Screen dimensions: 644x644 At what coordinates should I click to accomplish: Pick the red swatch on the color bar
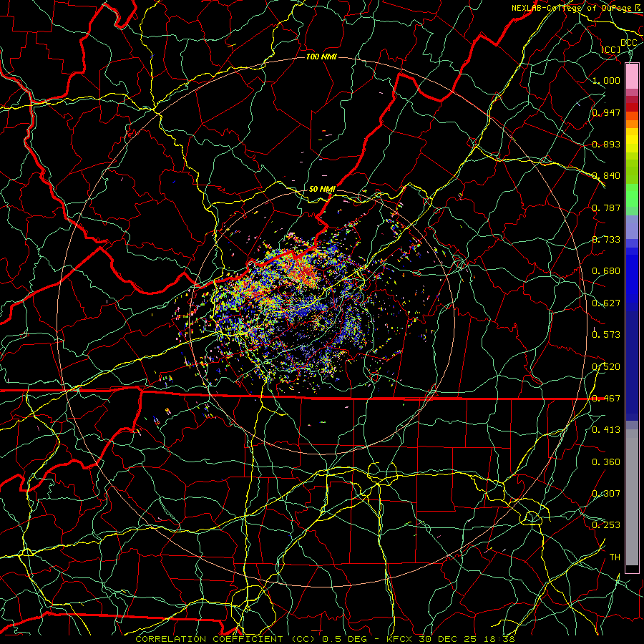(632, 107)
